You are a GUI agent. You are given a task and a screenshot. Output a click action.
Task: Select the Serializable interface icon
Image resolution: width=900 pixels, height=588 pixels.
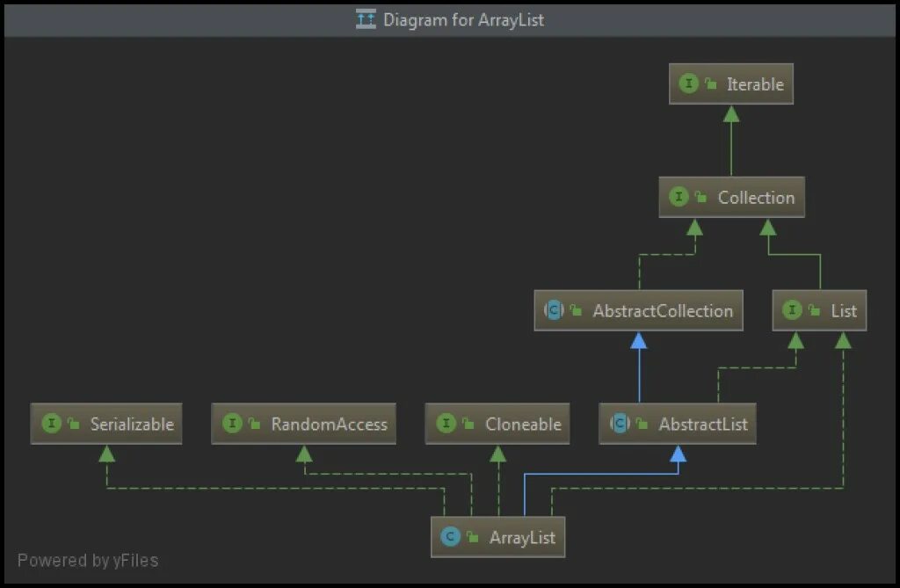51,424
